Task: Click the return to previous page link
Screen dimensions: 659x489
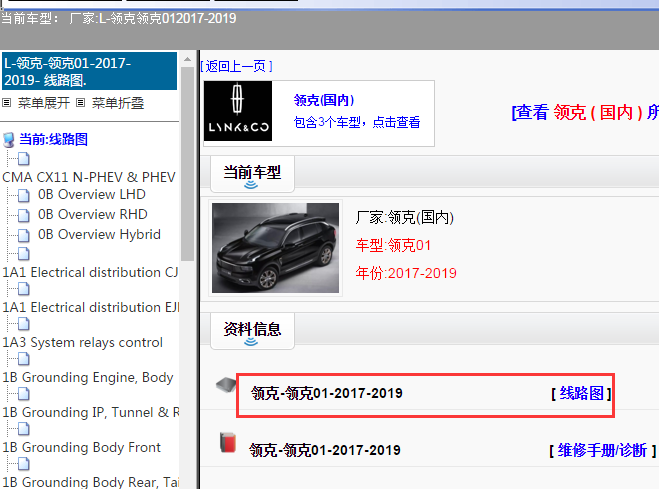Action: [236, 66]
